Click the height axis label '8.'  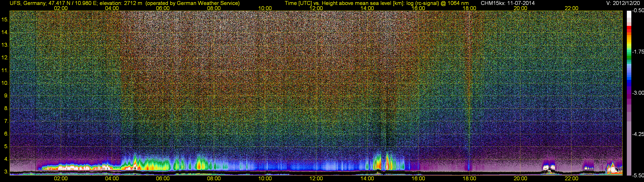(x=6, y=108)
